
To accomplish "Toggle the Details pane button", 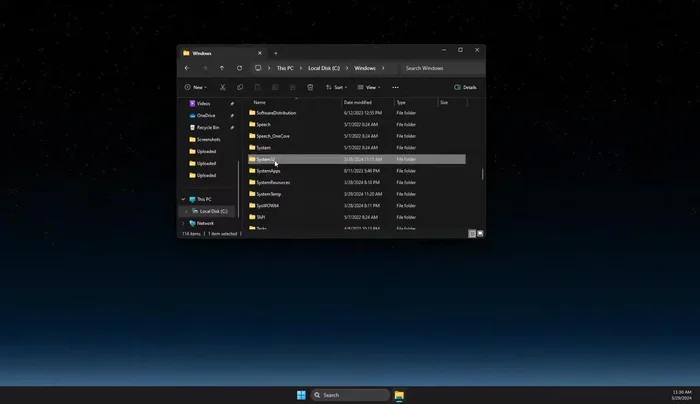I will click(465, 87).
